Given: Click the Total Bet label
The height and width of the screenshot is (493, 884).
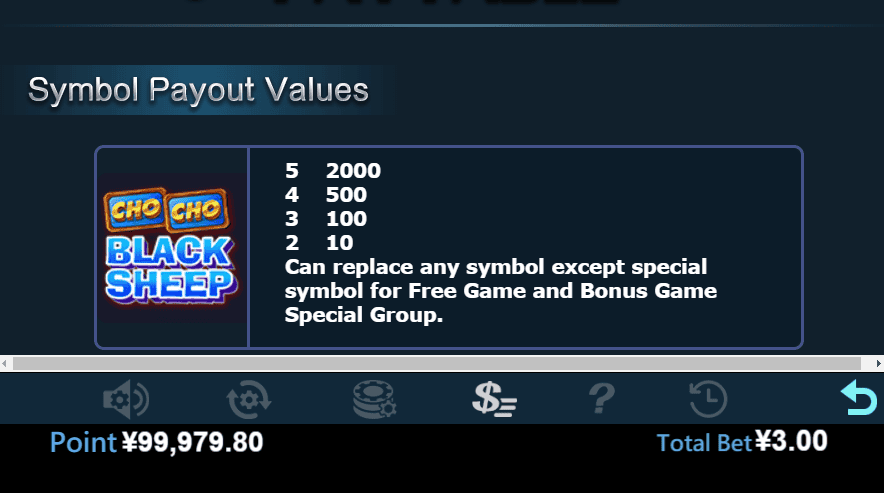Looking at the screenshot, I should coord(704,443).
